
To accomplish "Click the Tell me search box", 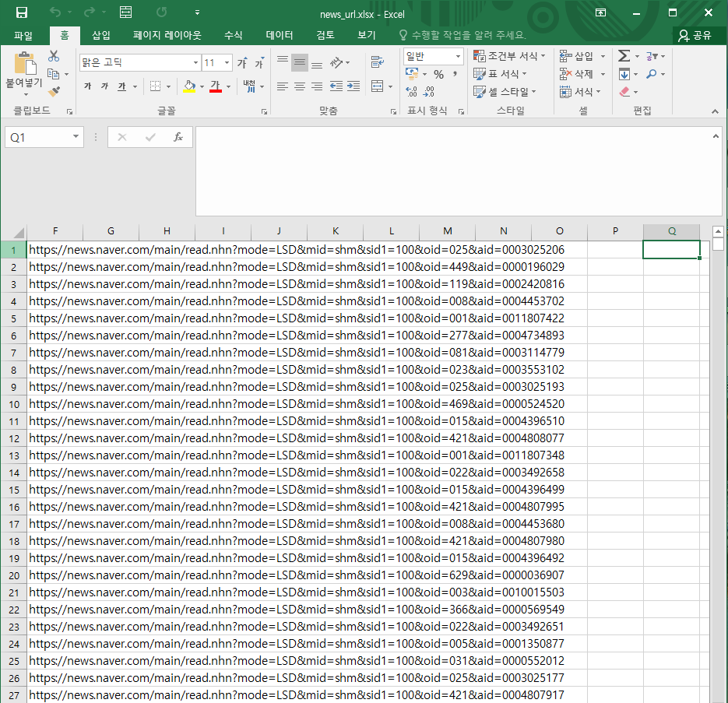I will 462,35.
